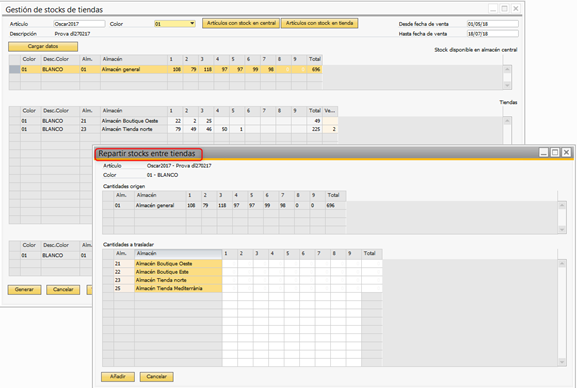Select Almacén Boutique Oeste row in Tiendas table
Screen dimensions: 577x388
tap(173, 121)
